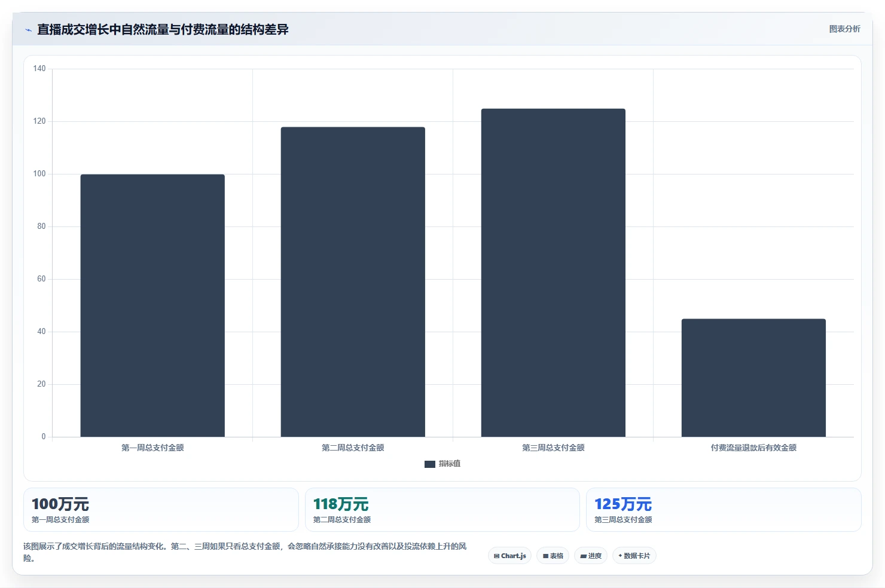
Task: Select the 第三周总支付金额 bar
Action: pos(553,272)
